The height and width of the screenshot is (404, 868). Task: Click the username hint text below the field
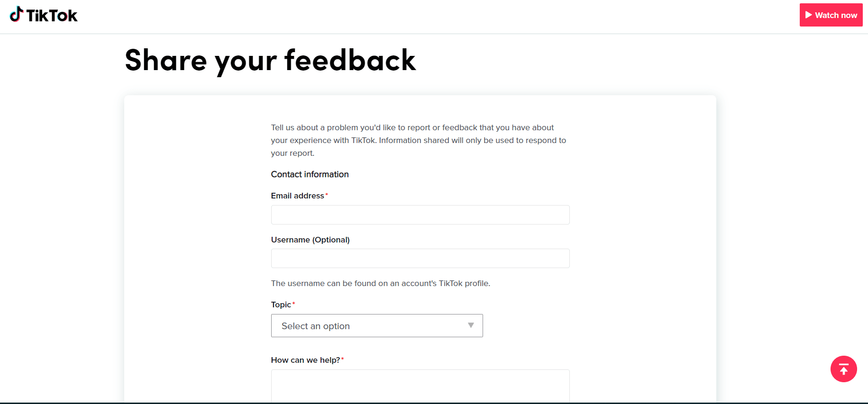(x=380, y=284)
